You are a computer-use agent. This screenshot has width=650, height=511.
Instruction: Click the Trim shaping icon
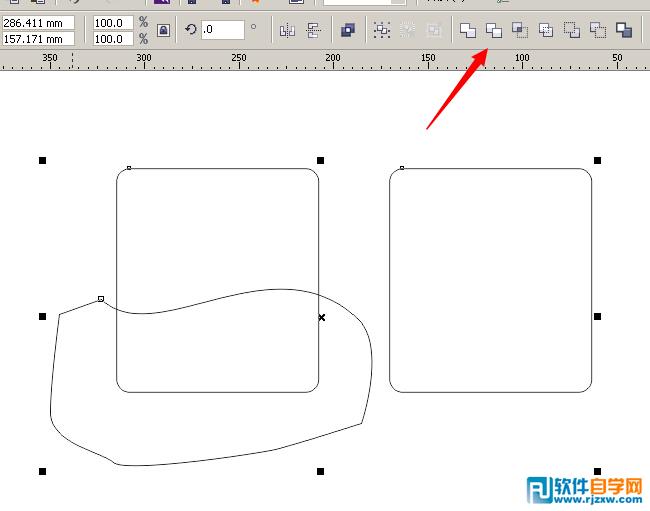[x=494, y=30]
